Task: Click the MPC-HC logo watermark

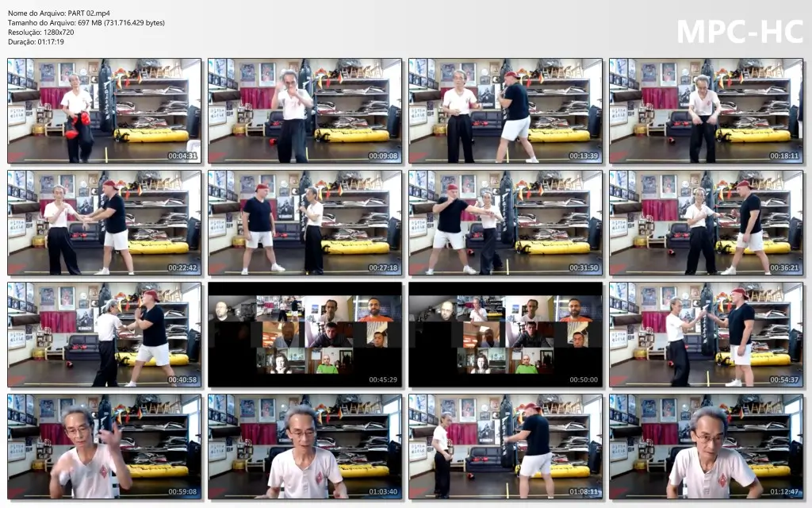Action: [x=740, y=32]
